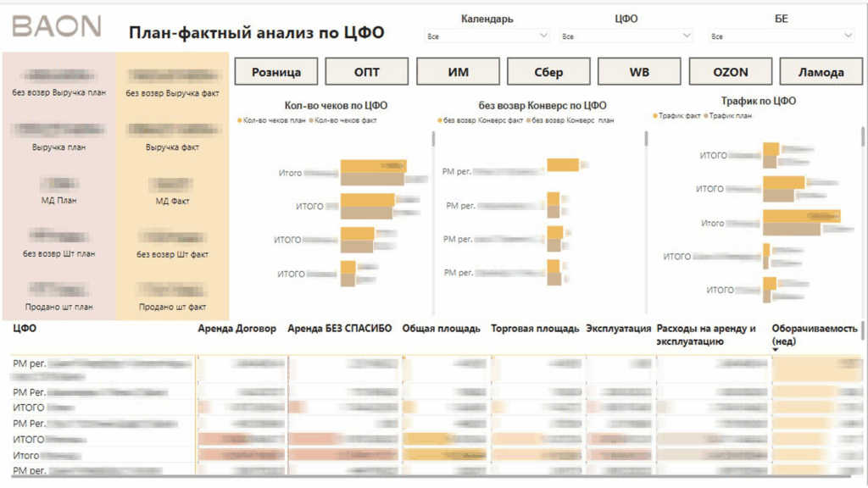Click the Трафик факт legend marker
This screenshot has width=868, height=488.
(x=656, y=116)
